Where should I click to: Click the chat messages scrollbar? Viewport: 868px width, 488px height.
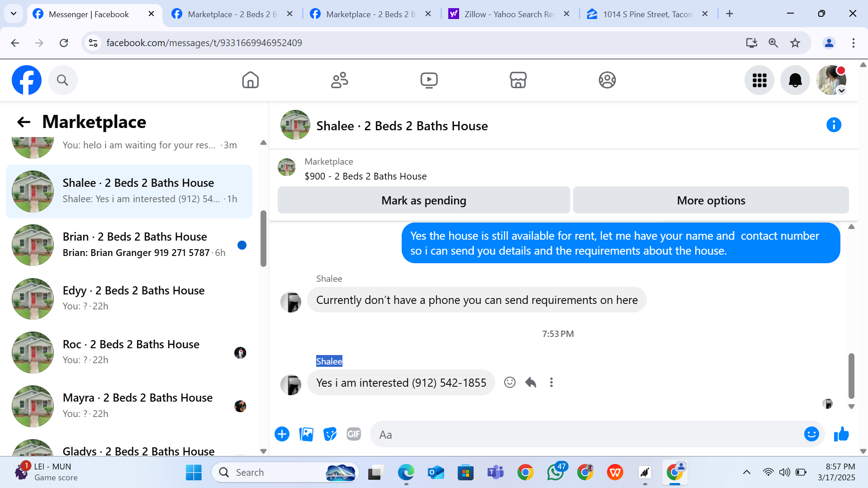[851, 375]
